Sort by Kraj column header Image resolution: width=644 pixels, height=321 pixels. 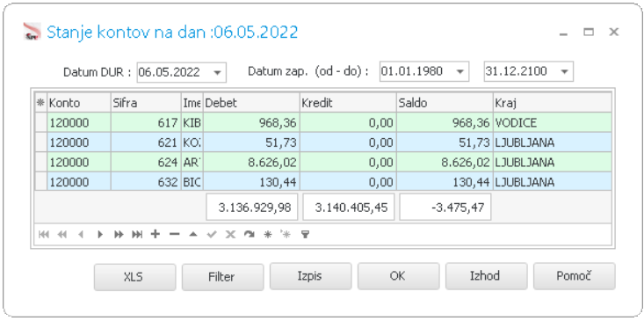point(553,103)
